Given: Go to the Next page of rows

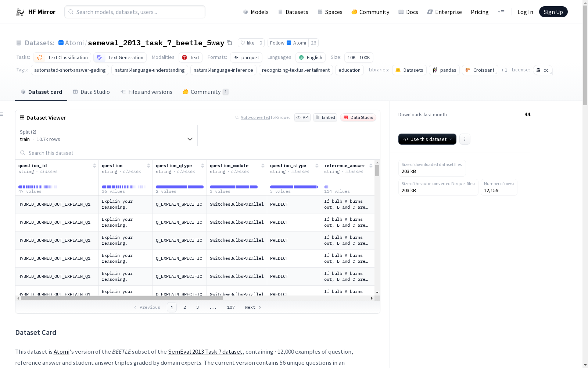Looking at the screenshot, I should click(253, 307).
